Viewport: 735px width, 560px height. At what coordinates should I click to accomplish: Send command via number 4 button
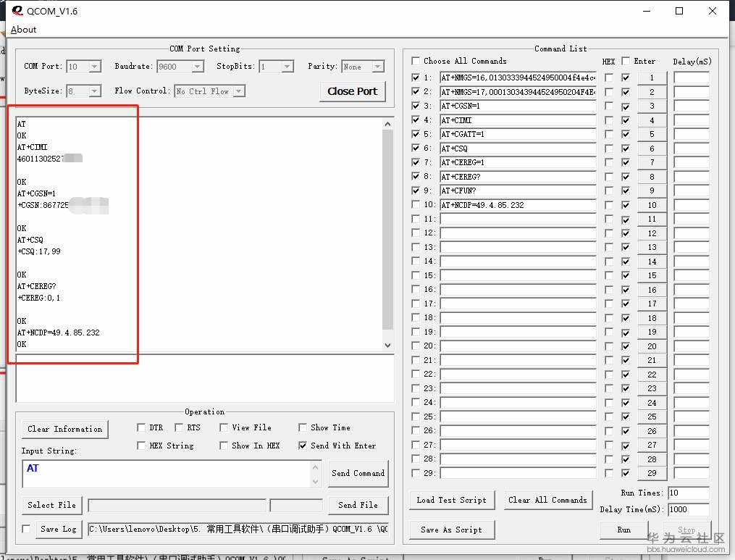[x=652, y=120]
